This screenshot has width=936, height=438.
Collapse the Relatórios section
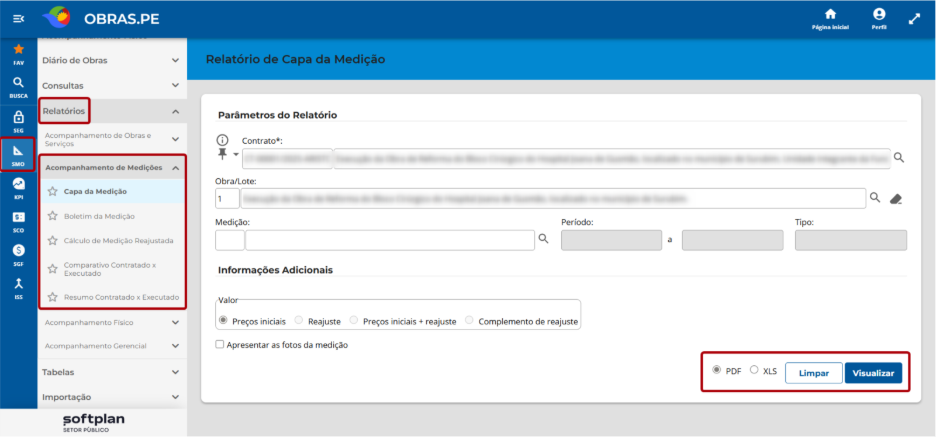coord(112,111)
